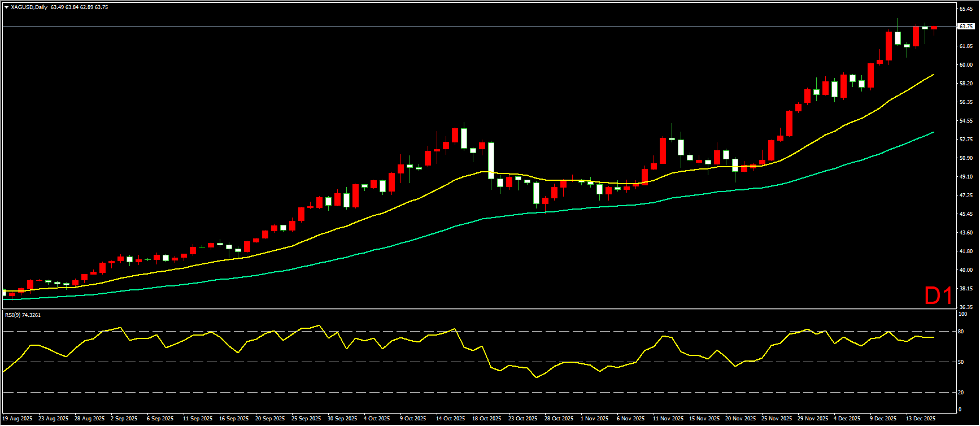Click the 25 Sep 2025 date label
Screen dimensions: 980x426
(306, 419)
